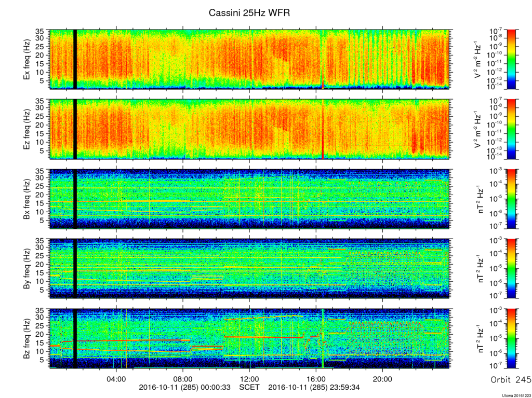Click the "5" tick label on the Bz frequency axis
This screenshot has width=532, height=398.
click(x=42, y=360)
